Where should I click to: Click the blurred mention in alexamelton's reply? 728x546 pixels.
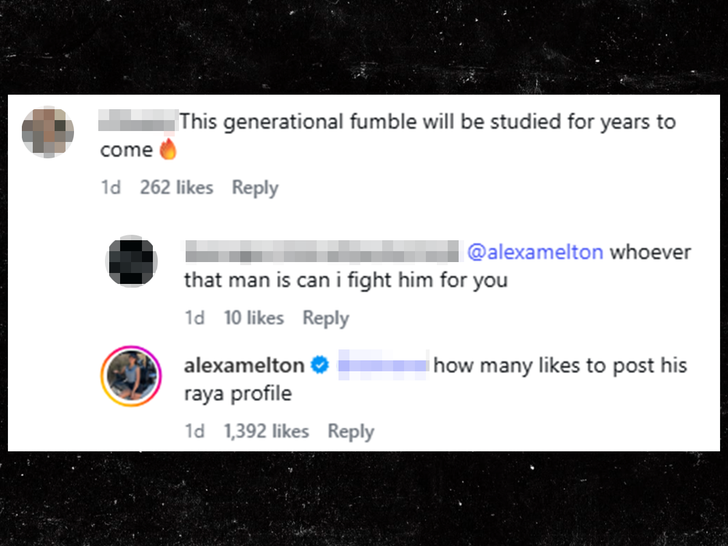coord(383,366)
